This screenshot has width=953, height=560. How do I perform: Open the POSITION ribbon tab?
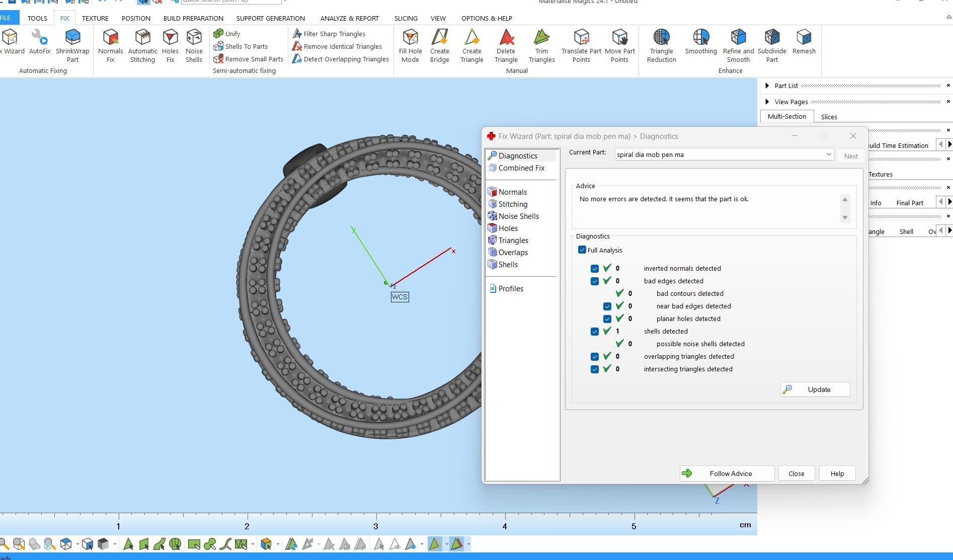point(136,18)
